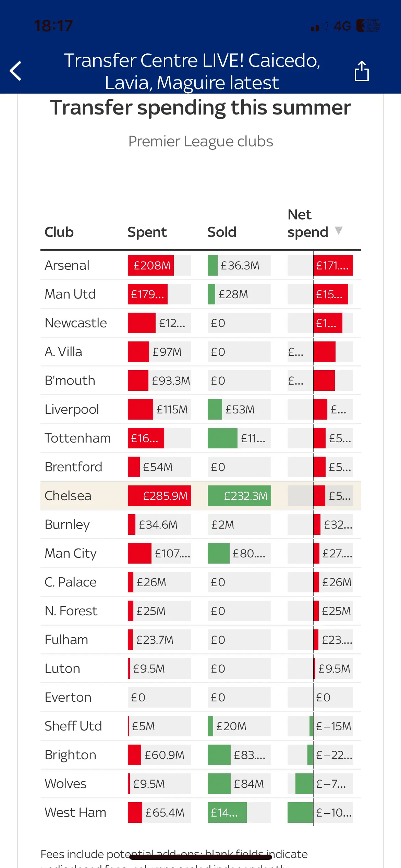Select the Arsenal club row name
The height and width of the screenshot is (868, 401).
pos(67,265)
